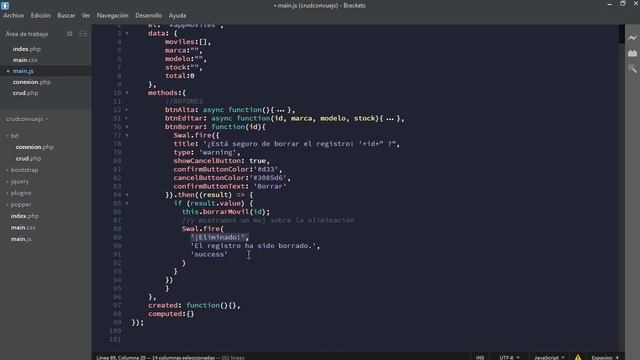This screenshot has width=640, height=360.
Task: Open main.css in project tree
Action: pos(23,227)
